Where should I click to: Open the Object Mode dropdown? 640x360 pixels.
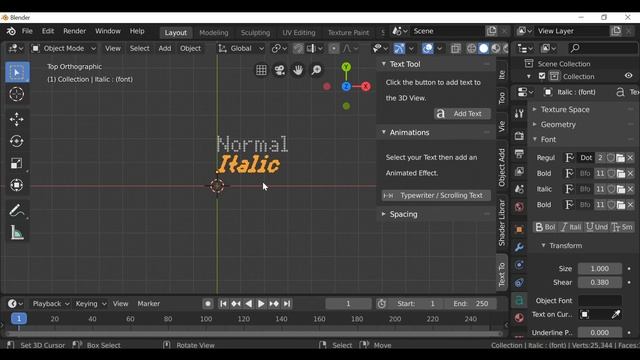64,49
